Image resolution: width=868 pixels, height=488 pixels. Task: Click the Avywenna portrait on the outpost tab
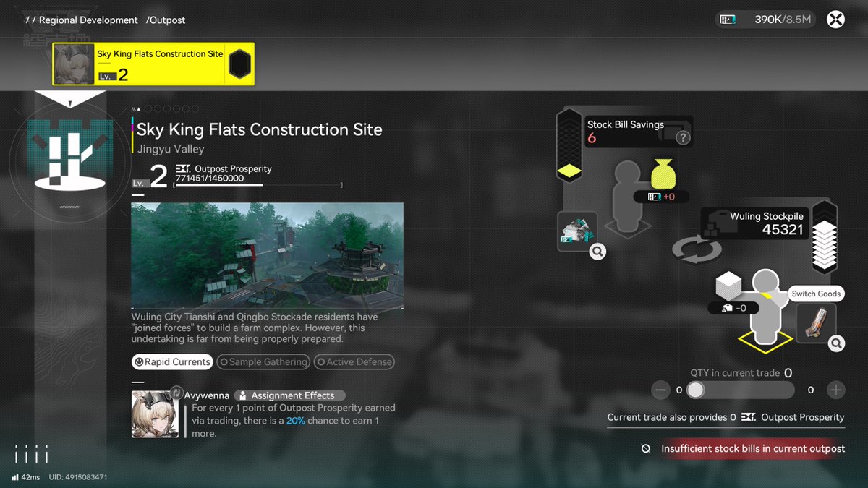pyautogui.click(x=75, y=64)
